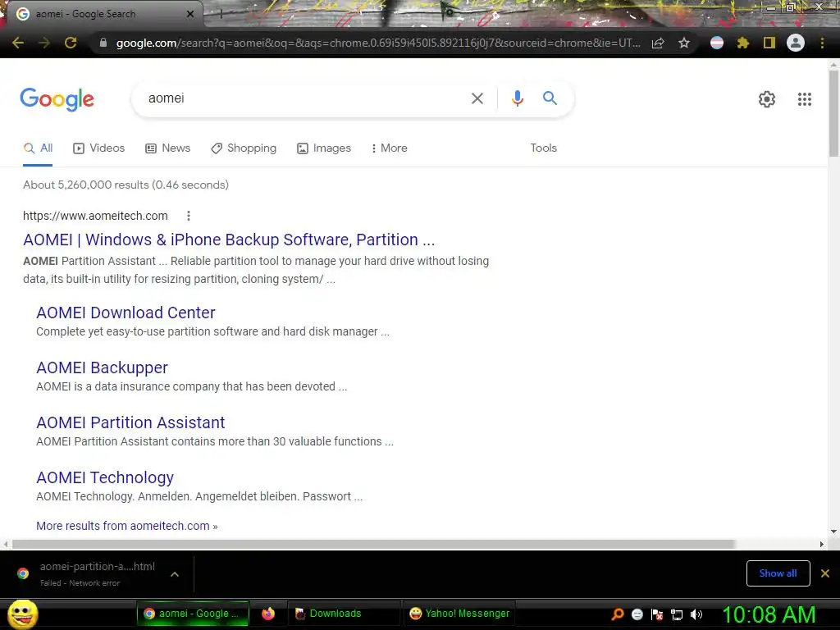
Task: Switch to Yahoo! Messenger in taskbar
Action: pyautogui.click(x=459, y=614)
